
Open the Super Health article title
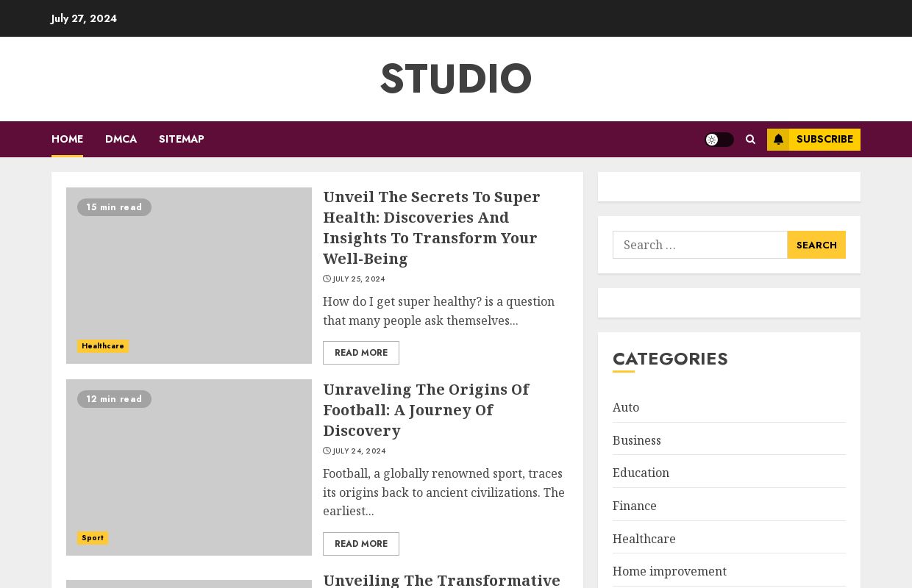click(x=432, y=228)
